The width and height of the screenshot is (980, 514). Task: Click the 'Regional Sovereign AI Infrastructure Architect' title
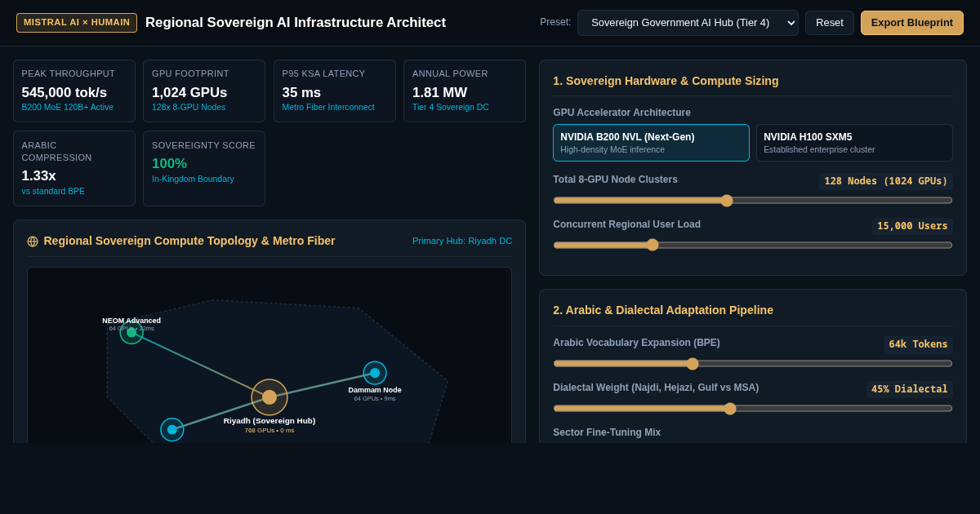tap(296, 23)
